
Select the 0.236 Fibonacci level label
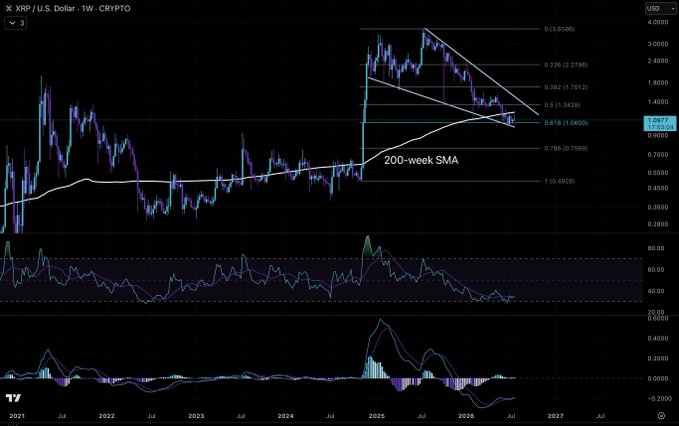[x=566, y=65]
